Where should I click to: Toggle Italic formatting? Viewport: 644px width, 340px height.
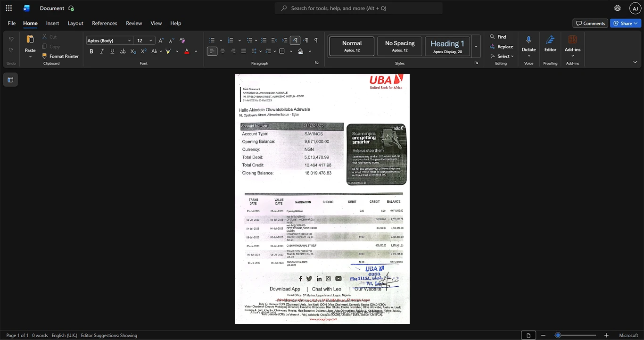[102, 51]
